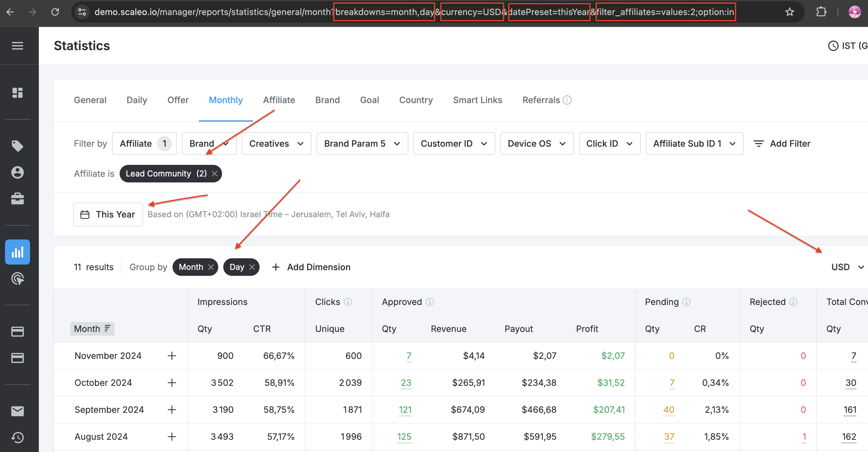Open the hamburger sidebar menu
This screenshot has height=452, width=868.
click(x=18, y=45)
